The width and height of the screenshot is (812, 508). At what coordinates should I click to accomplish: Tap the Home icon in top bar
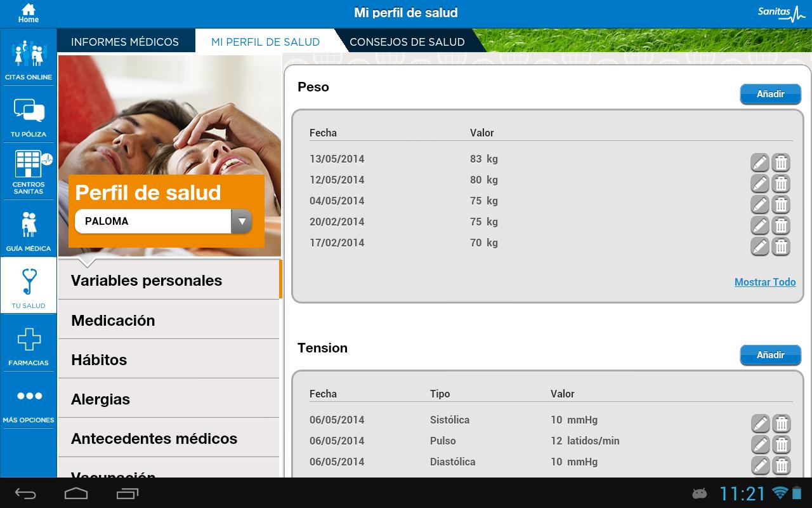[28, 13]
